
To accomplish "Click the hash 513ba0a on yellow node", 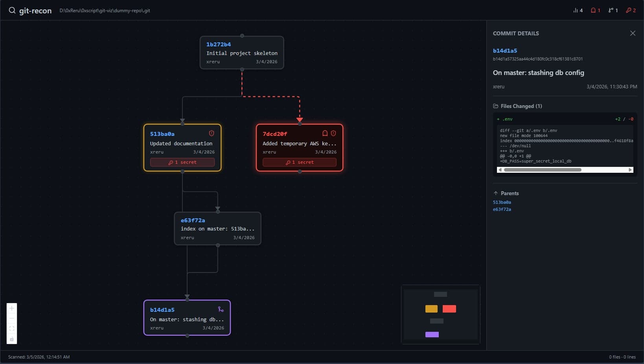I will [x=162, y=134].
